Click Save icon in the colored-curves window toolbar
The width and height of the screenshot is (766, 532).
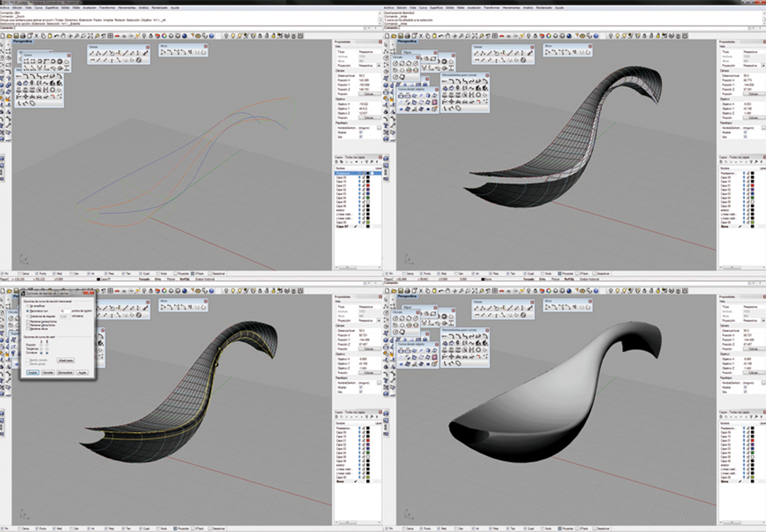[x=16, y=36]
